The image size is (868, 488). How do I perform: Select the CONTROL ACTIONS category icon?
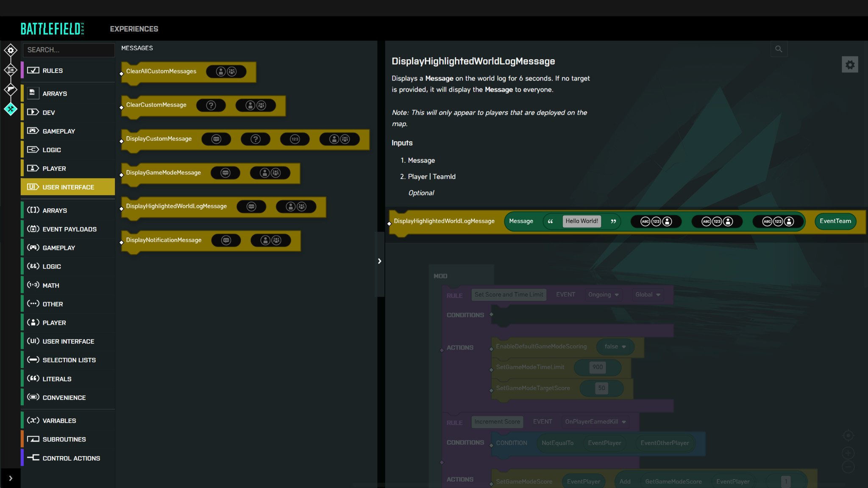pyautogui.click(x=33, y=457)
